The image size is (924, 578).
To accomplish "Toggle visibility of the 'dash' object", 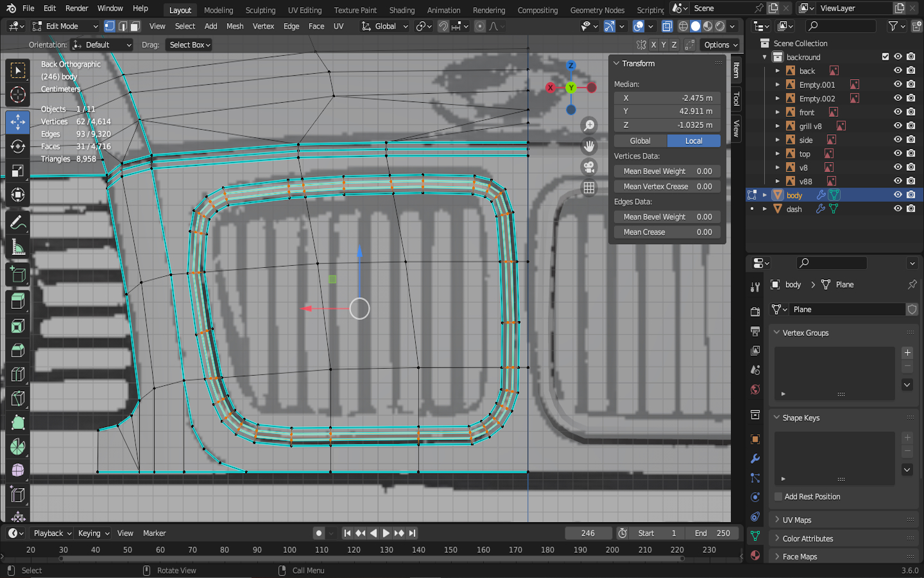I will (898, 209).
